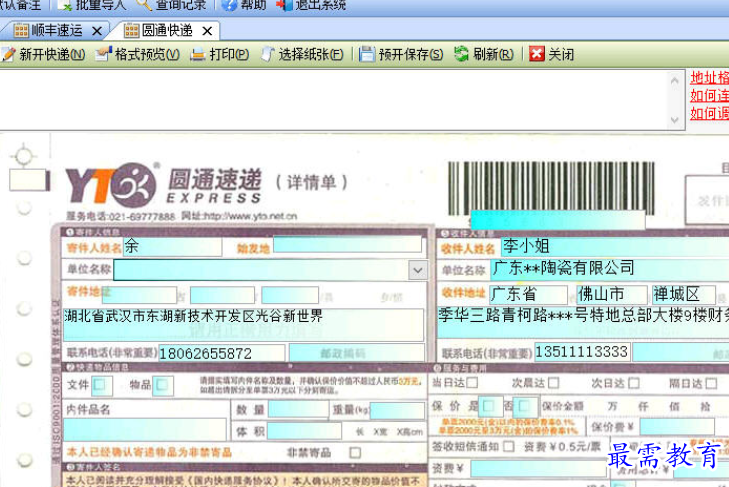Image resolution: width=729 pixels, height=487 pixels.
Task: Click the 预开保存 floppy disk icon
Action: (366, 54)
